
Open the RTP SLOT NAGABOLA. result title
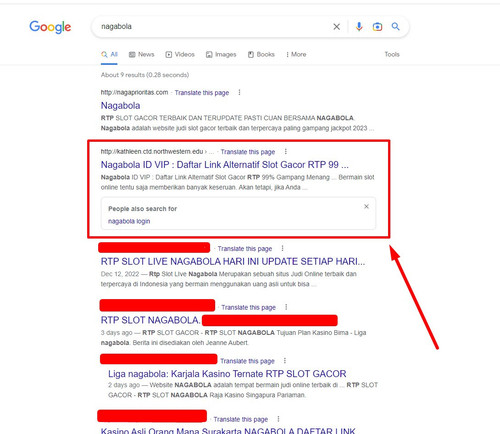(150, 320)
